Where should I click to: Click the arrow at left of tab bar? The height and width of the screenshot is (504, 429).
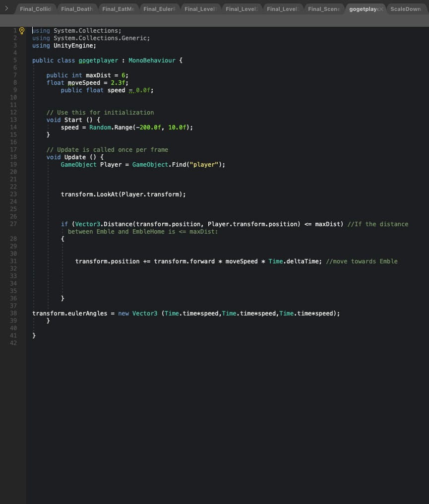point(6,8)
